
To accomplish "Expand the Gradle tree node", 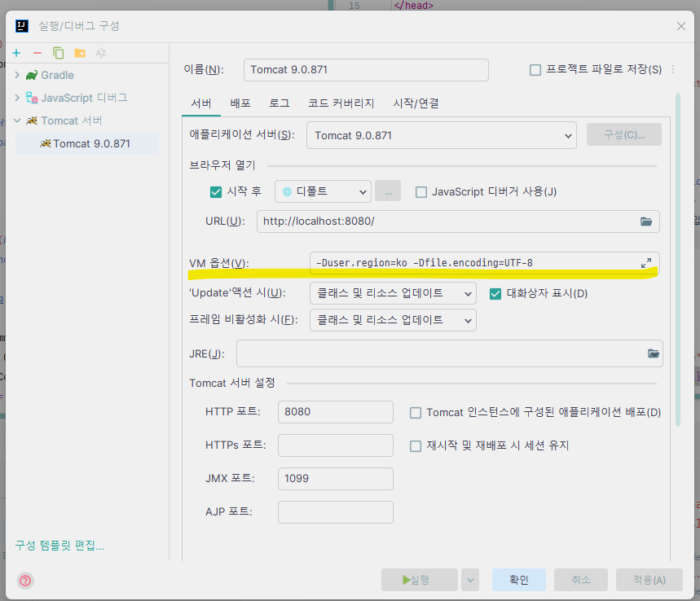I will point(17,75).
